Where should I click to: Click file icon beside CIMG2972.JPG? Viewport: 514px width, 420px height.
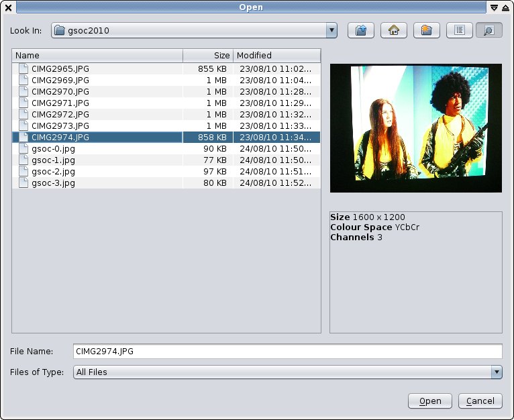click(23, 114)
